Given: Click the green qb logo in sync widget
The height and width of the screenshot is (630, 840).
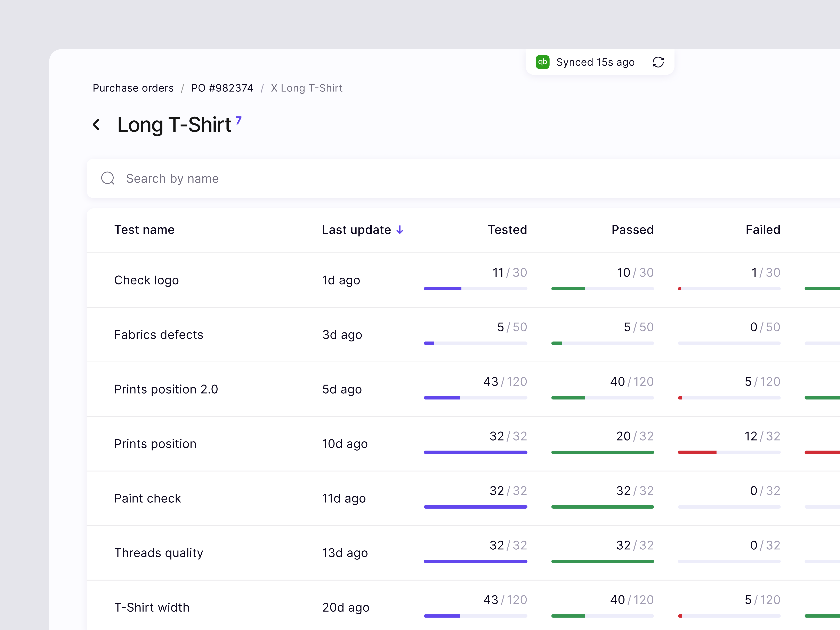Looking at the screenshot, I should coord(543,62).
